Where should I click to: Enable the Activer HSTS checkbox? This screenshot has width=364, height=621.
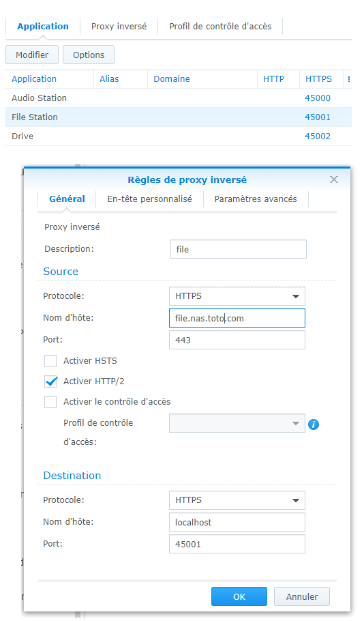click(x=50, y=361)
